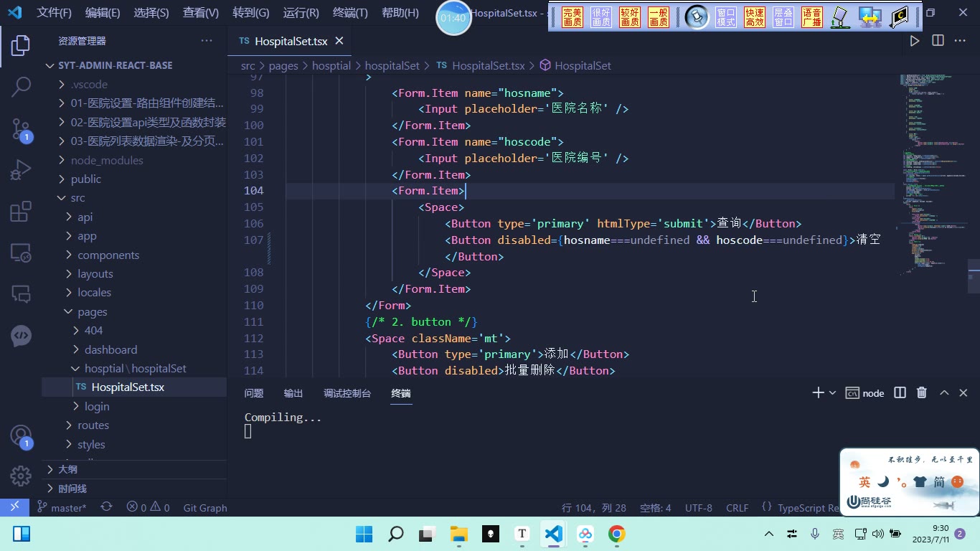
Task: Open Explorer views ellipsis menu
Action: 207,41
